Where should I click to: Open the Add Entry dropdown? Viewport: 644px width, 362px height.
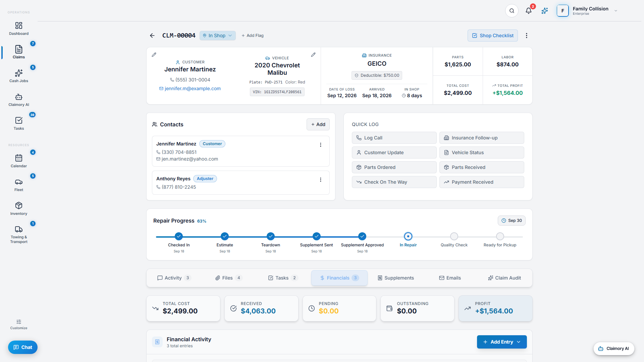pos(502,342)
